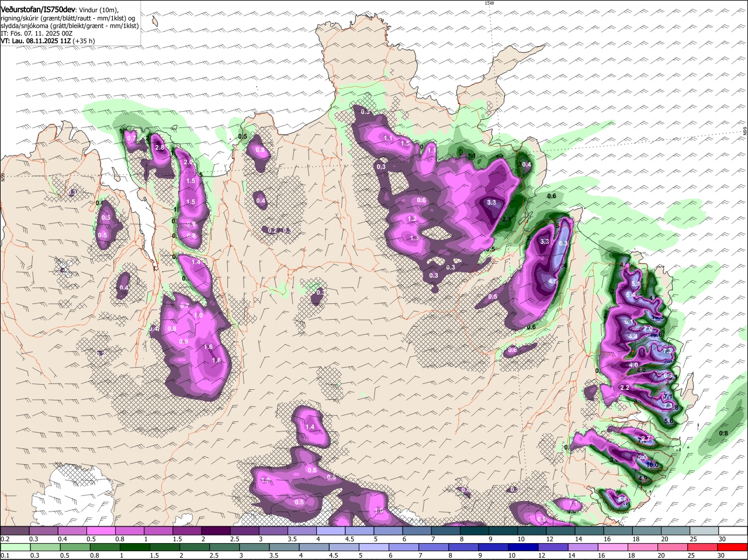
Task: Pick the navy blue 10 rain legend swatch
Action: 524,547
